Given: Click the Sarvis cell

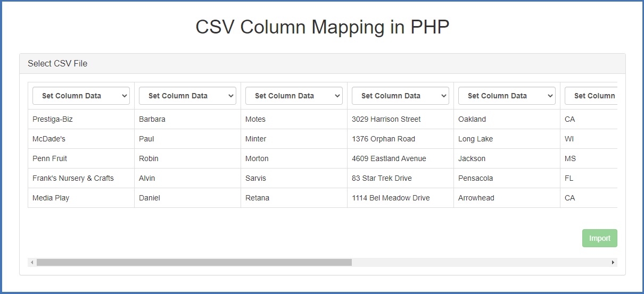Looking at the screenshot, I should click(x=294, y=178).
